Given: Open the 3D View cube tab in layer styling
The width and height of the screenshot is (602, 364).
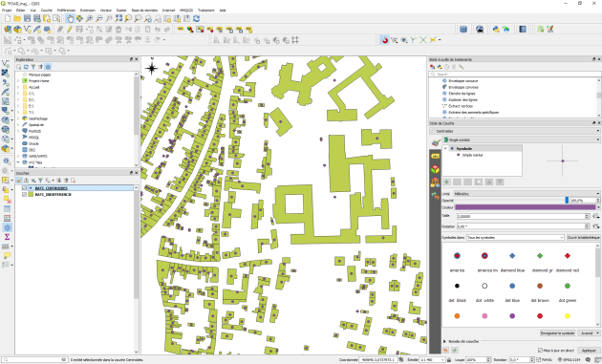Looking at the screenshot, I should (435, 169).
